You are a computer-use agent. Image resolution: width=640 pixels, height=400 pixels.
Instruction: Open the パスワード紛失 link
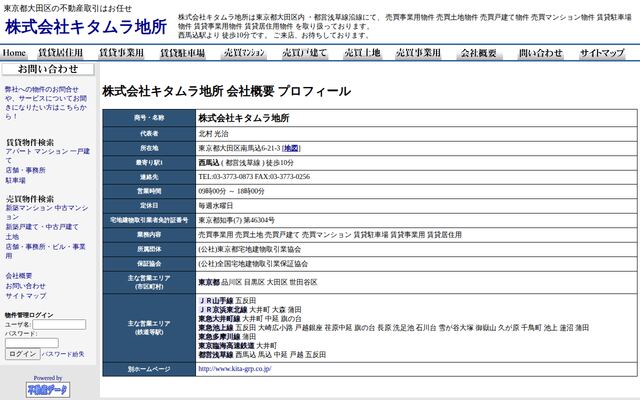click(63, 354)
